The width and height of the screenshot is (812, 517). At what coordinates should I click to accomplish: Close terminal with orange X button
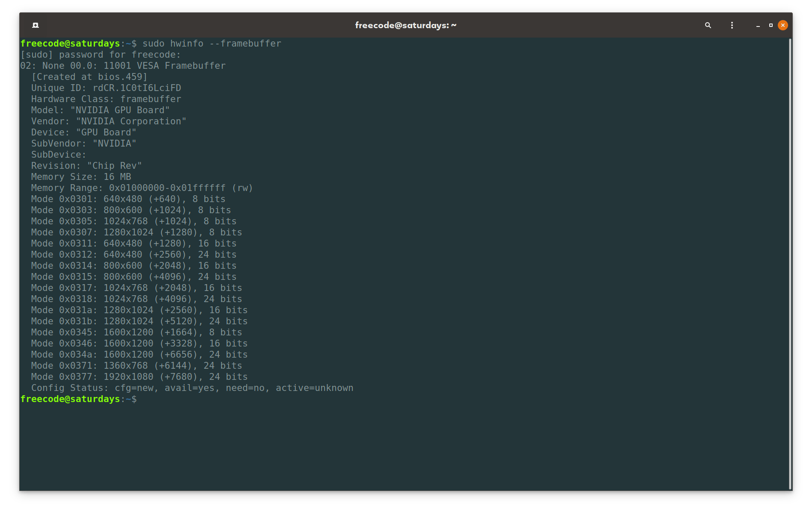(x=783, y=25)
